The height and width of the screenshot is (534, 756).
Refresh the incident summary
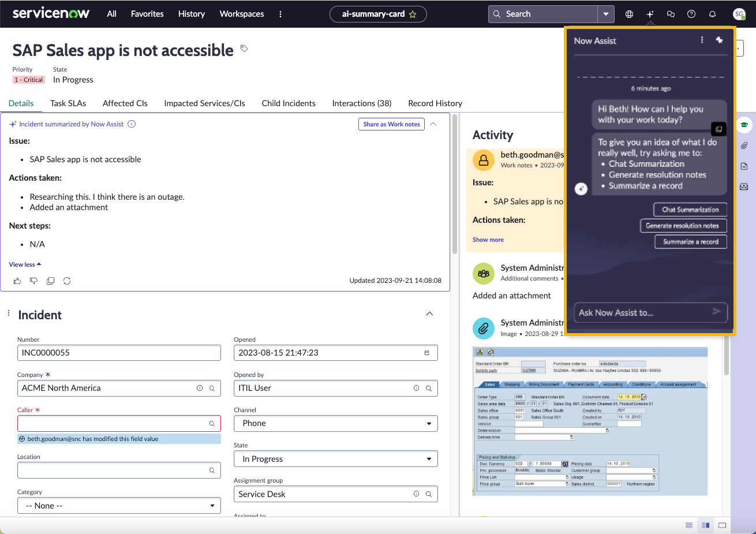tap(67, 281)
